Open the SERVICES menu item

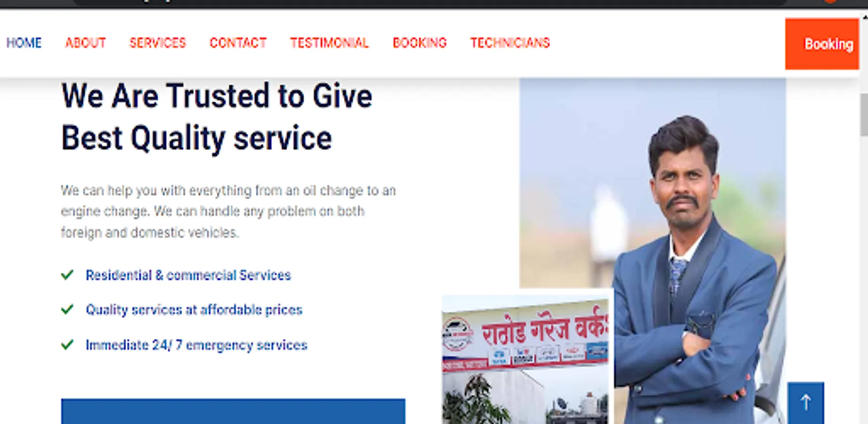pos(158,43)
